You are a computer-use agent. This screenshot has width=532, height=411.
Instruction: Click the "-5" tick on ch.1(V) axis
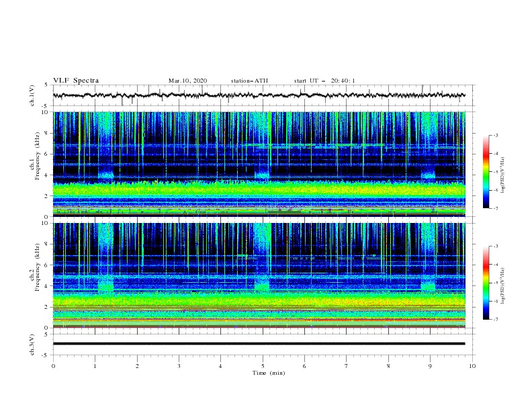click(46, 106)
